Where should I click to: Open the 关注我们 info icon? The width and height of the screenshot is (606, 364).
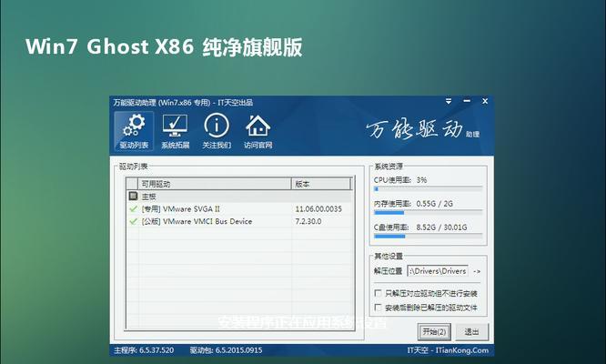217,131
